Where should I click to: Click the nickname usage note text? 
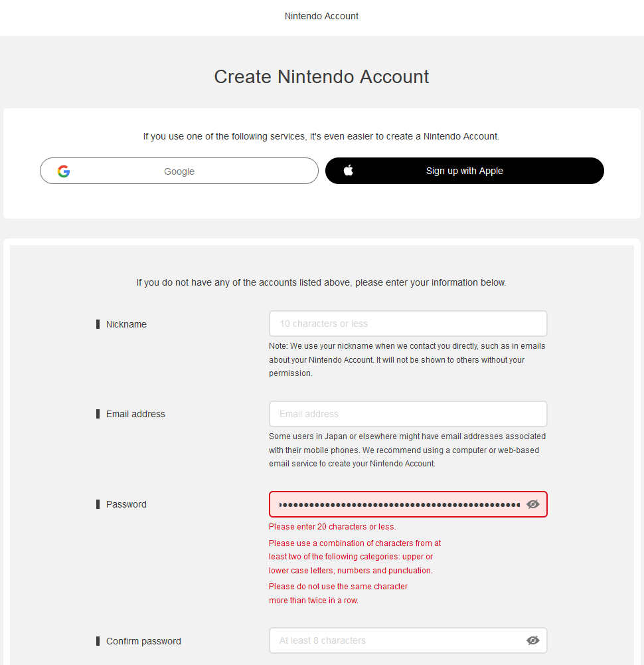[406, 359]
